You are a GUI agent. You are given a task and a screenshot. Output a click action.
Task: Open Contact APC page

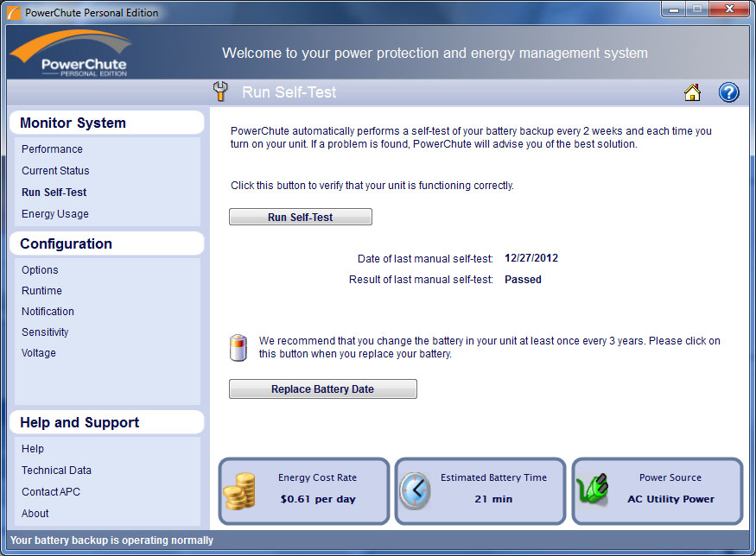click(x=51, y=492)
